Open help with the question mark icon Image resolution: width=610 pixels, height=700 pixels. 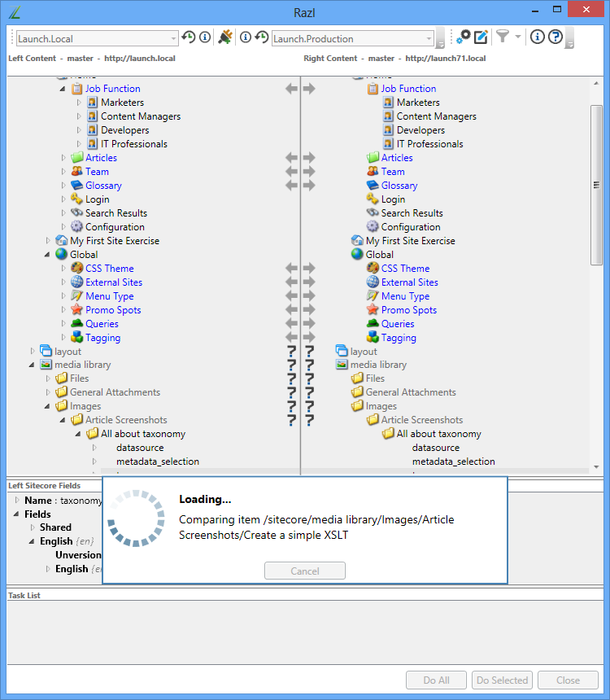tap(556, 37)
